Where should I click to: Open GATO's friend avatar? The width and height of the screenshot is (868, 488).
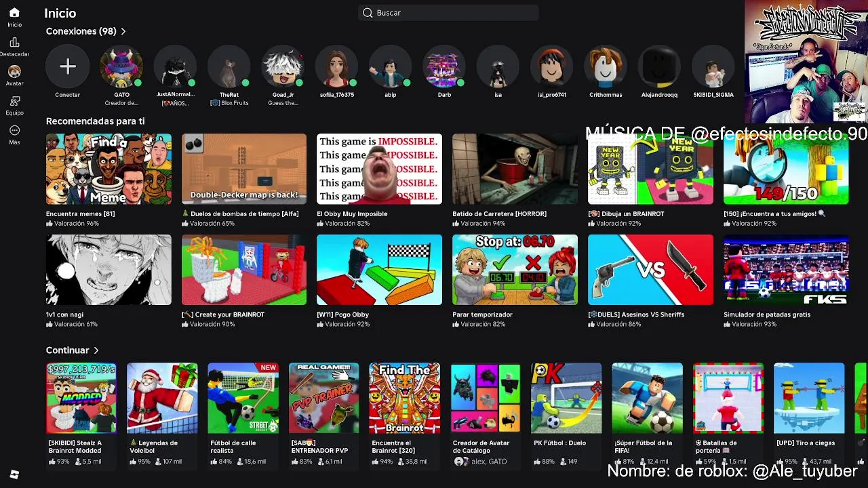pyautogui.click(x=121, y=66)
